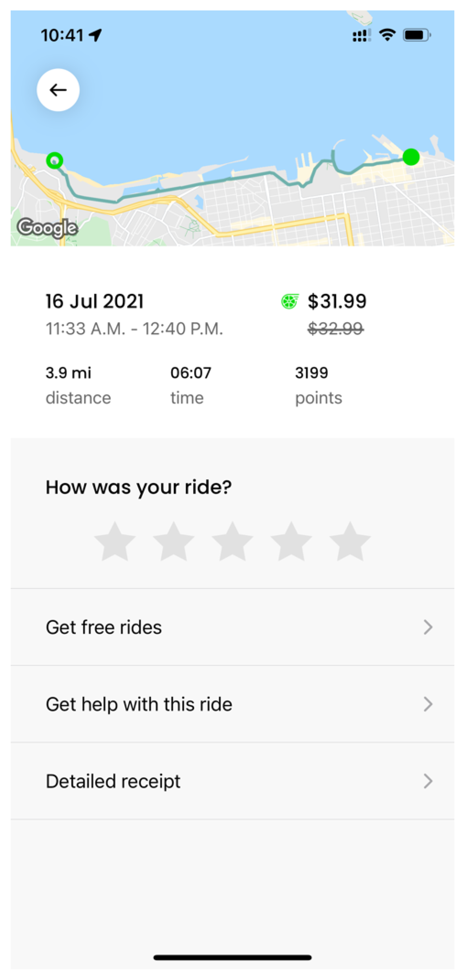
Task: Tap the solid green ride end marker
Action: [411, 157]
